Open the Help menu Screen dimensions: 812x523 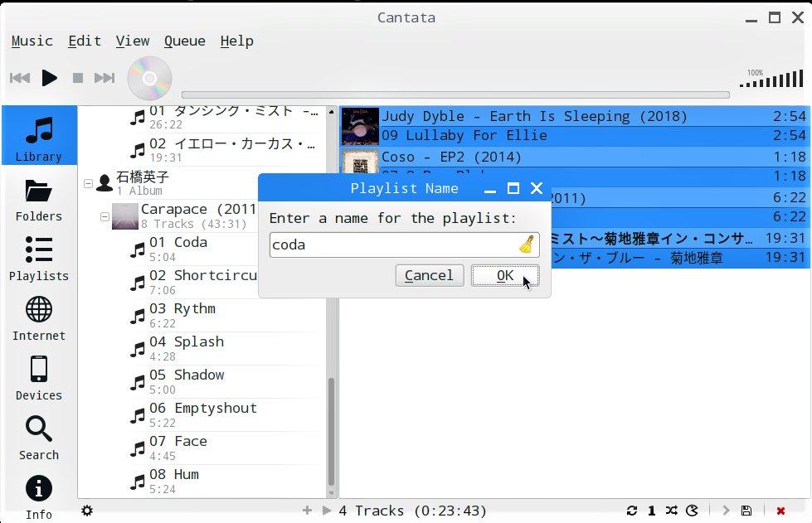tap(236, 41)
